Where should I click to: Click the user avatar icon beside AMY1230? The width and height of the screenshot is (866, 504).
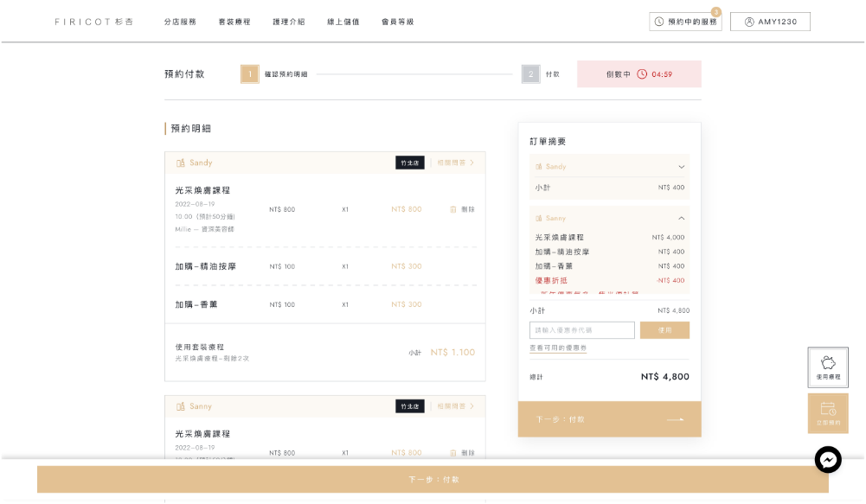tap(749, 22)
